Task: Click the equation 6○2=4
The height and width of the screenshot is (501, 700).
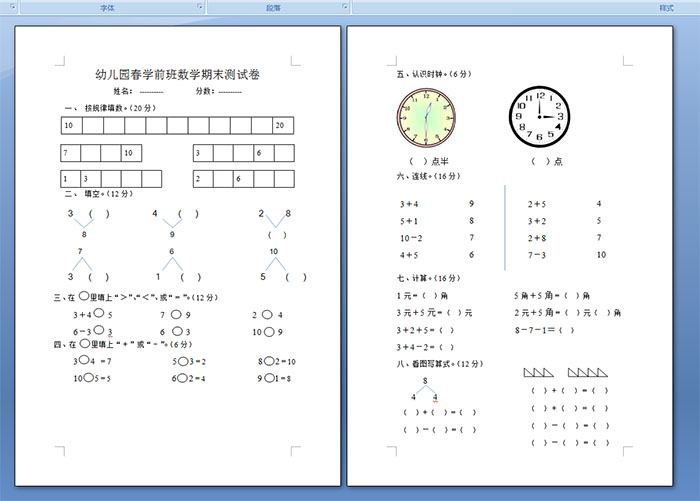Action: point(188,379)
